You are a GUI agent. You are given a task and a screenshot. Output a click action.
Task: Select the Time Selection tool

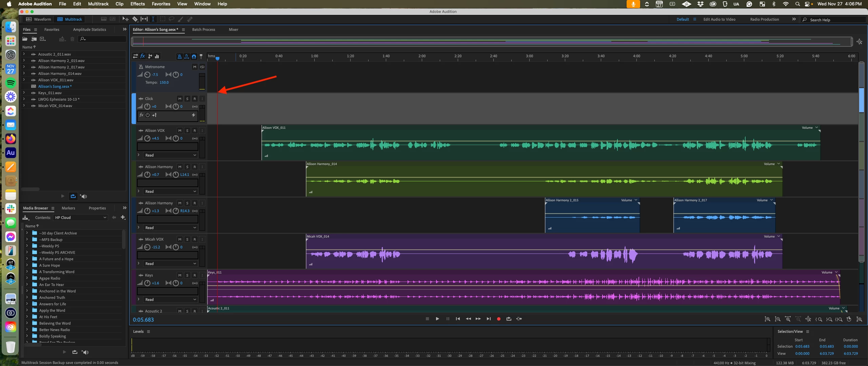click(x=153, y=19)
